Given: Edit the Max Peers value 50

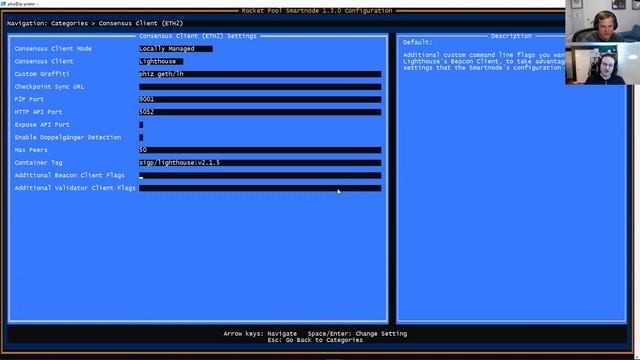Looking at the screenshot, I should pyautogui.click(x=260, y=150).
